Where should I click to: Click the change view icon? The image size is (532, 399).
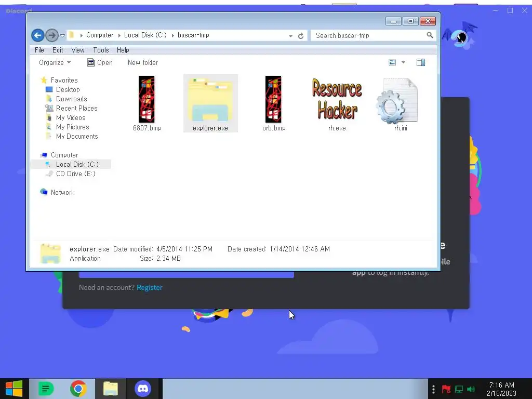click(392, 62)
